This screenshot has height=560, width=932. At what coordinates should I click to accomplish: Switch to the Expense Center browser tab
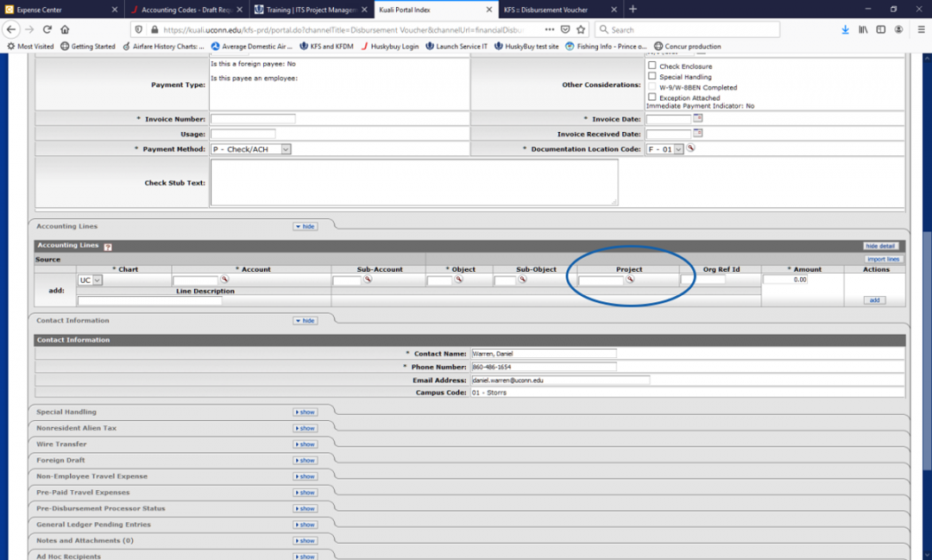coord(60,9)
